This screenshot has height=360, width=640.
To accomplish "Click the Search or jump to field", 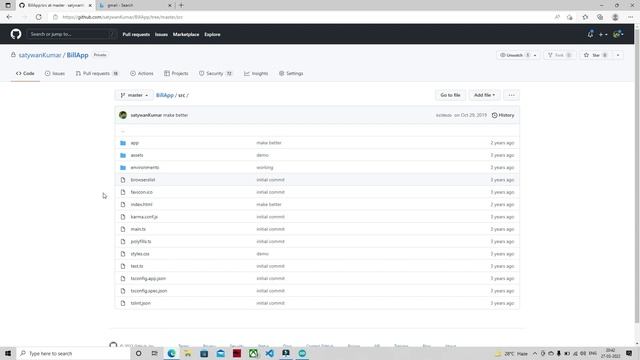I will [72, 34].
